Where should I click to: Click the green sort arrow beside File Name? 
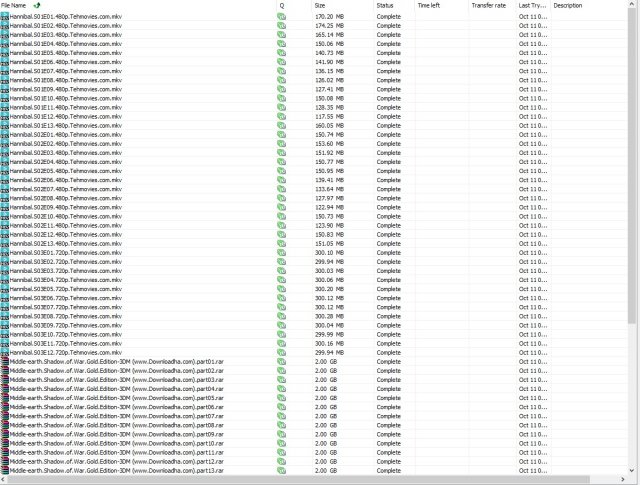point(37,5)
